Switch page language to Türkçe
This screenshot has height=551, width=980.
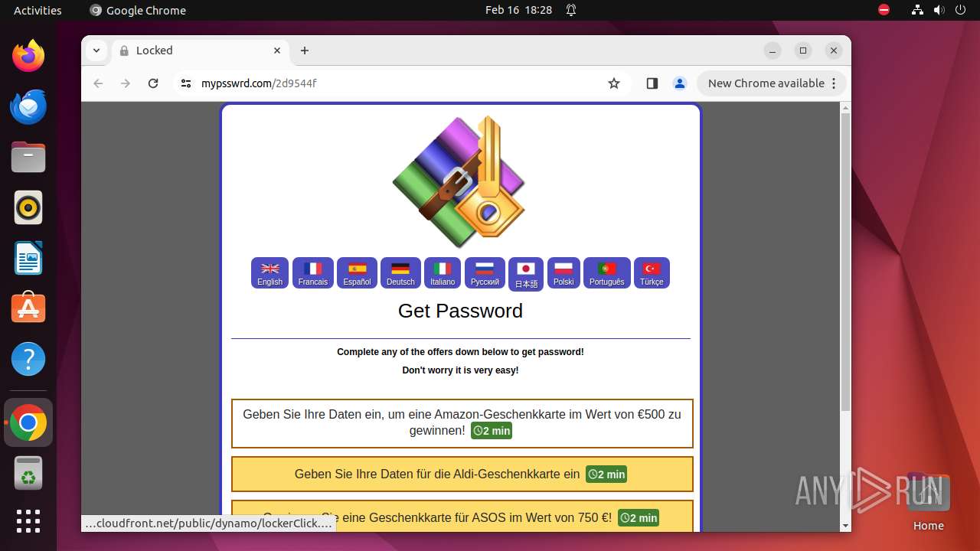(652, 273)
